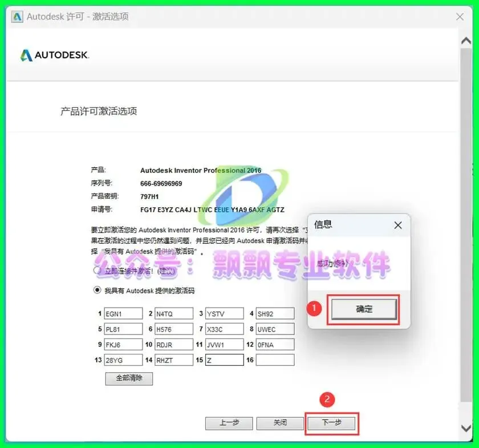Click the Autodesk logo in header

55,55
